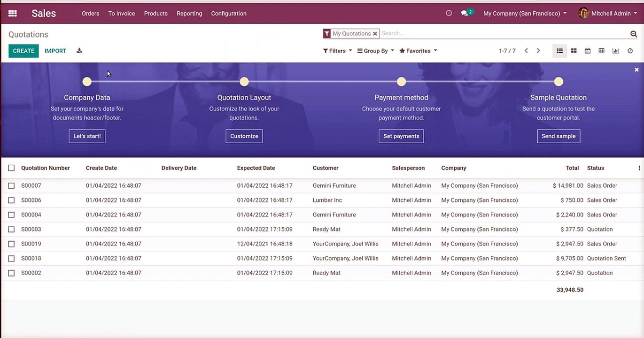Image resolution: width=644 pixels, height=338 pixels.
Task: Click the $ 377.50 total cell
Action: click(572, 230)
